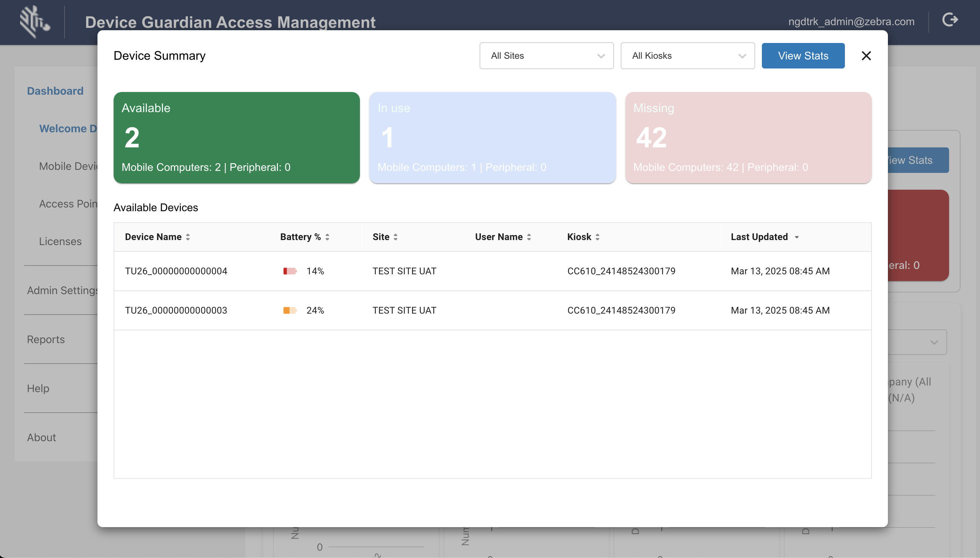Sort by User Name column arrows
Image resolution: width=980 pixels, height=558 pixels.
coord(529,237)
